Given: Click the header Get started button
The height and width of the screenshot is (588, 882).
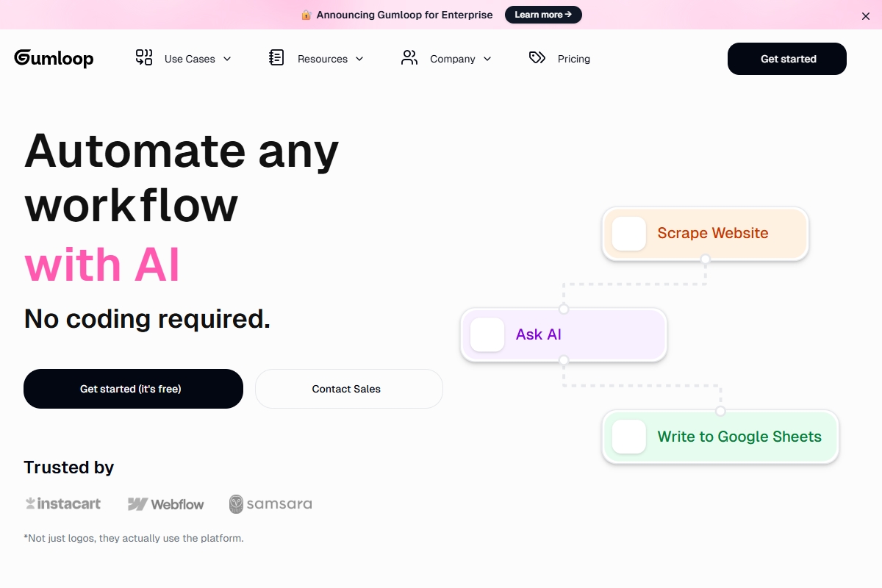Looking at the screenshot, I should [786, 59].
